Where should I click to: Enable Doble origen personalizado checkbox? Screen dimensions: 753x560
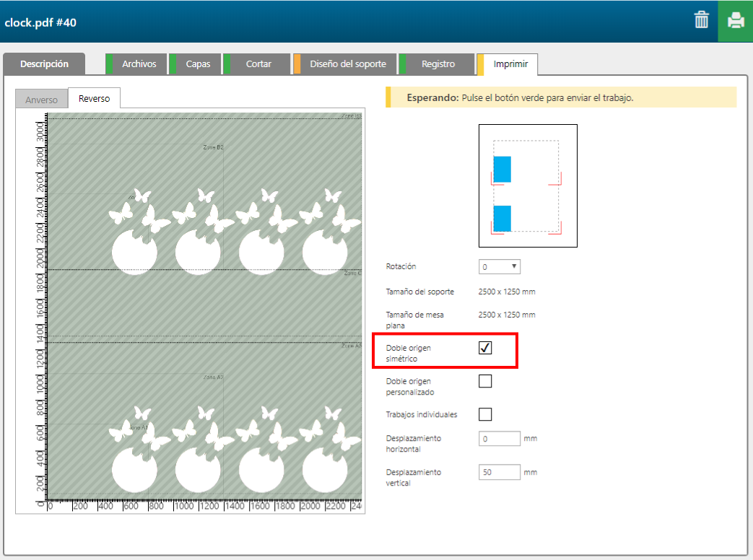[x=485, y=381]
